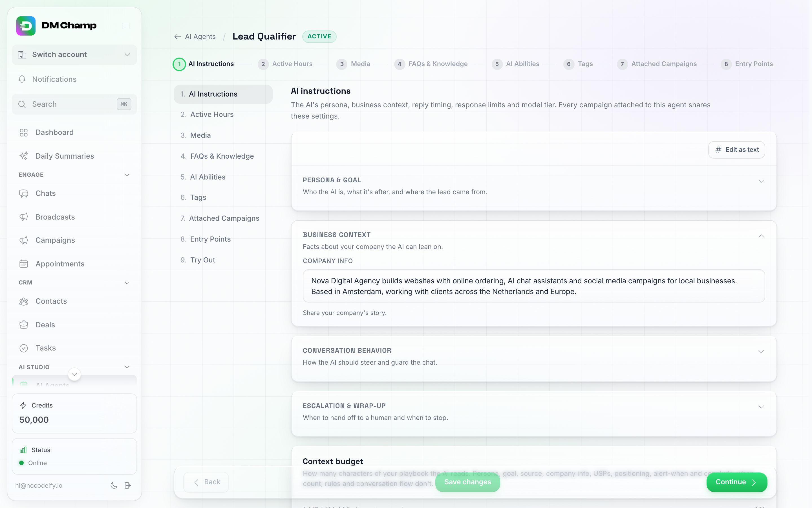Viewport: 812px width, 508px height.
Task: Collapse the sidebar using the hamburger icon
Action: 126,26
